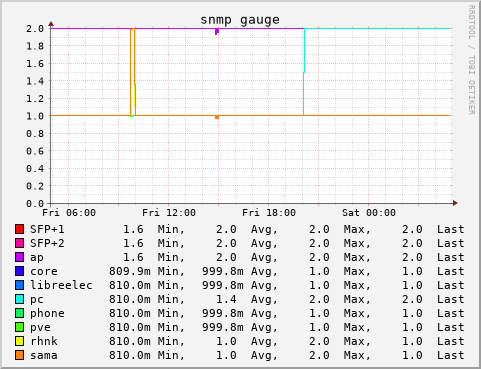Screen dimensions: 481x369
Task: Click the lime pve legend swatch
Action: pos(19,327)
